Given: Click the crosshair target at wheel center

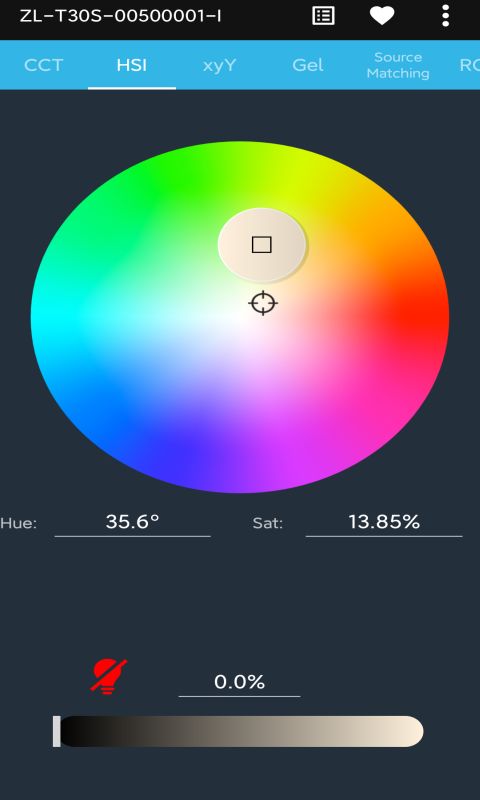Looking at the screenshot, I should (263, 303).
